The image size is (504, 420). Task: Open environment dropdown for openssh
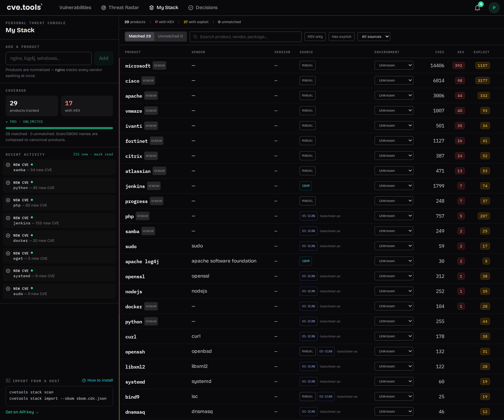pos(394,351)
